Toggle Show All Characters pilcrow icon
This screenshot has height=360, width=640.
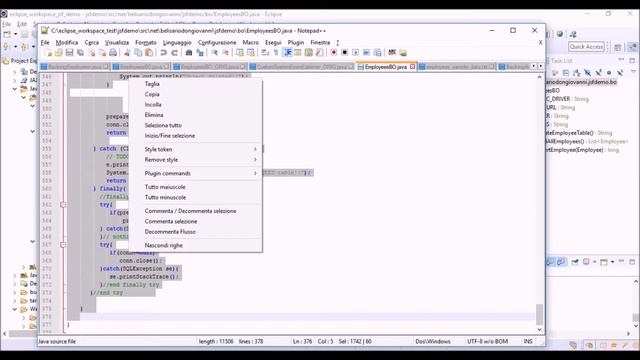pos(276,53)
